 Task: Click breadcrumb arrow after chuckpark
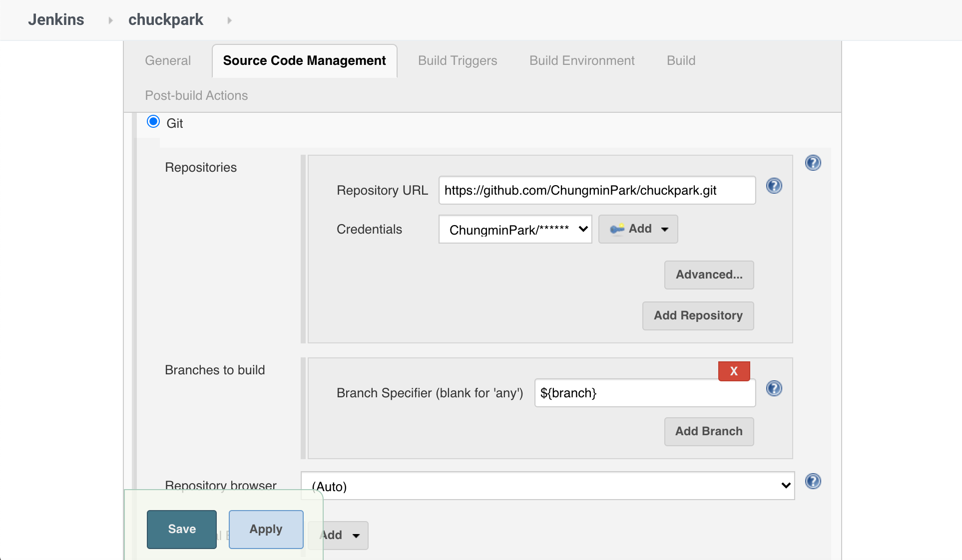pos(229,20)
